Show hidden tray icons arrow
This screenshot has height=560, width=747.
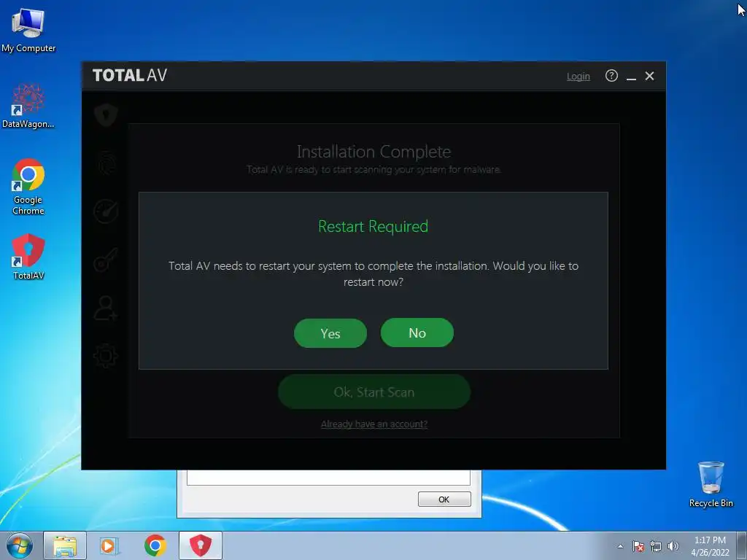pos(620,546)
